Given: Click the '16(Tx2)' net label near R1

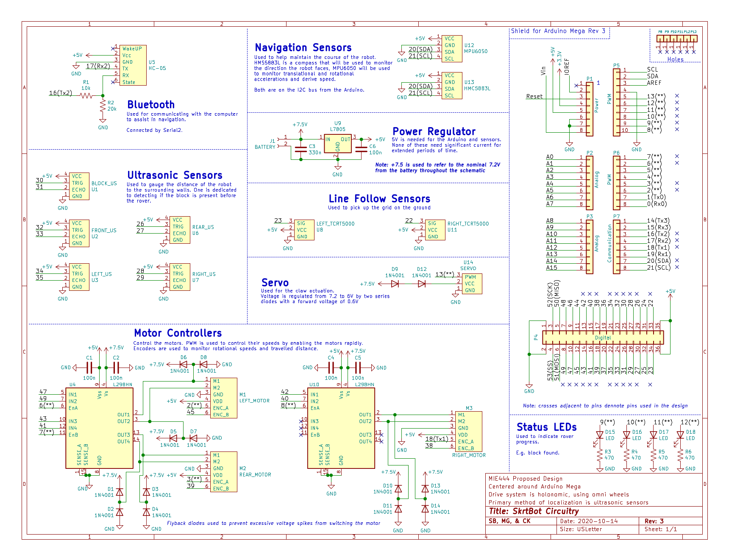Looking at the screenshot, I should 61,93.
